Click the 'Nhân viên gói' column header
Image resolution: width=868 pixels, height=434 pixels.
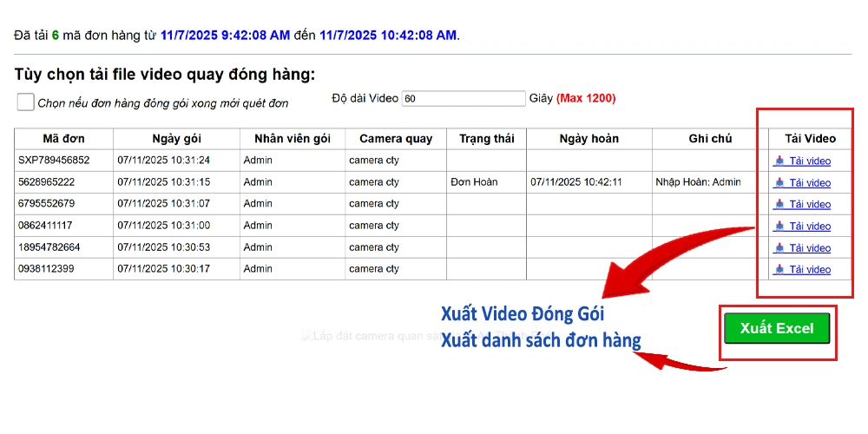pyautogui.click(x=293, y=139)
